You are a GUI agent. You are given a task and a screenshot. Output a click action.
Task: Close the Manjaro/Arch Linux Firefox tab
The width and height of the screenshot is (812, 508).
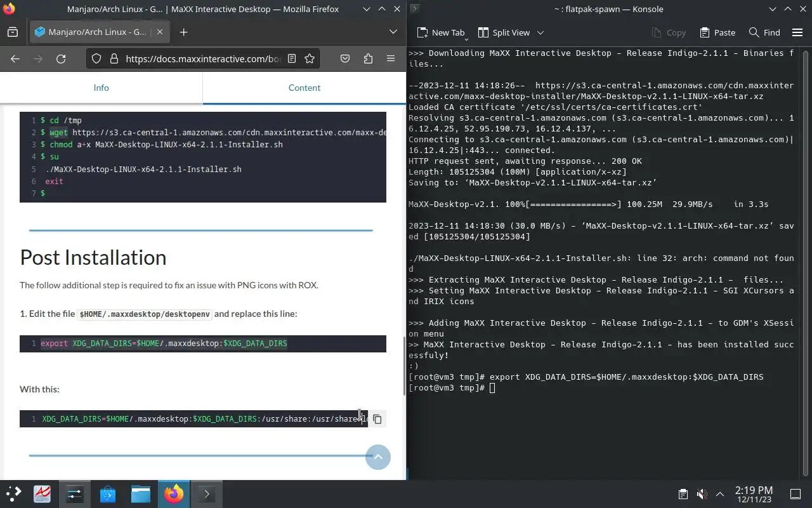coord(160,32)
